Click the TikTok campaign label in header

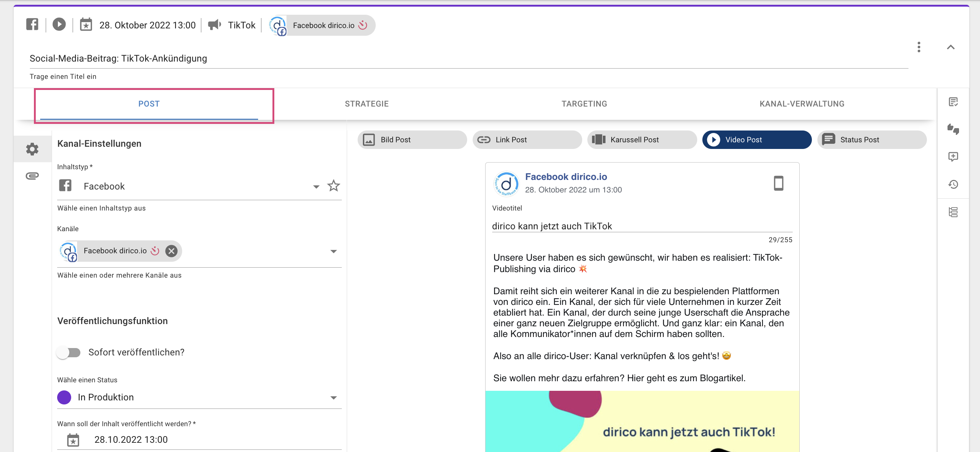point(241,25)
